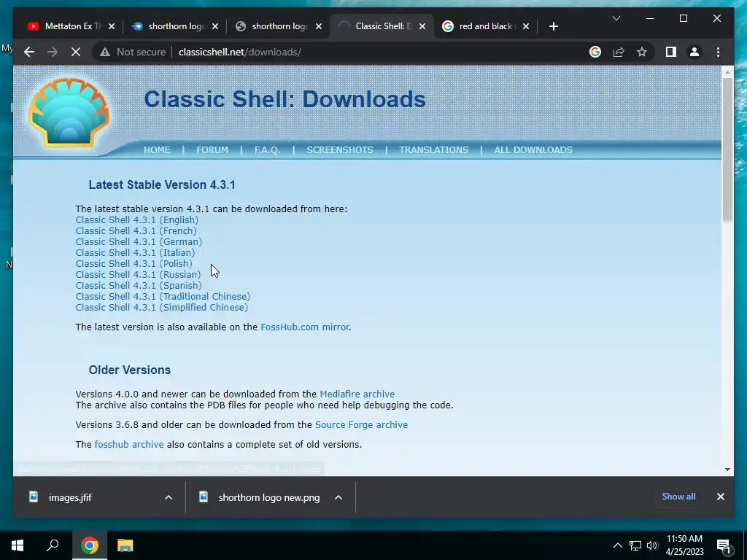This screenshot has height=560, width=747.
Task: Open File Explorer from taskbar
Action: click(x=125, y=545)
